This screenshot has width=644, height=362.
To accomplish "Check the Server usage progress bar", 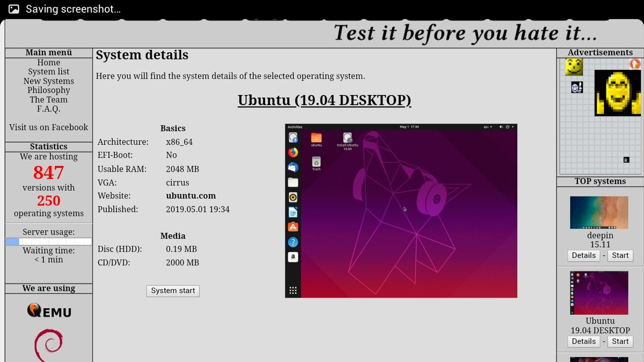I will click(x=49, y=241).
